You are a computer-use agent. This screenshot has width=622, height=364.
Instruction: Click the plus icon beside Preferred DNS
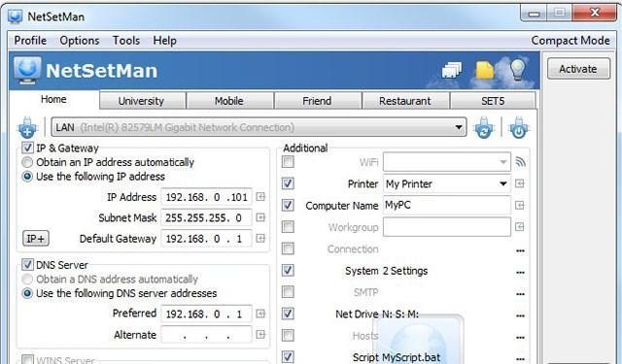pyautogui.click(x=260, y=314)
